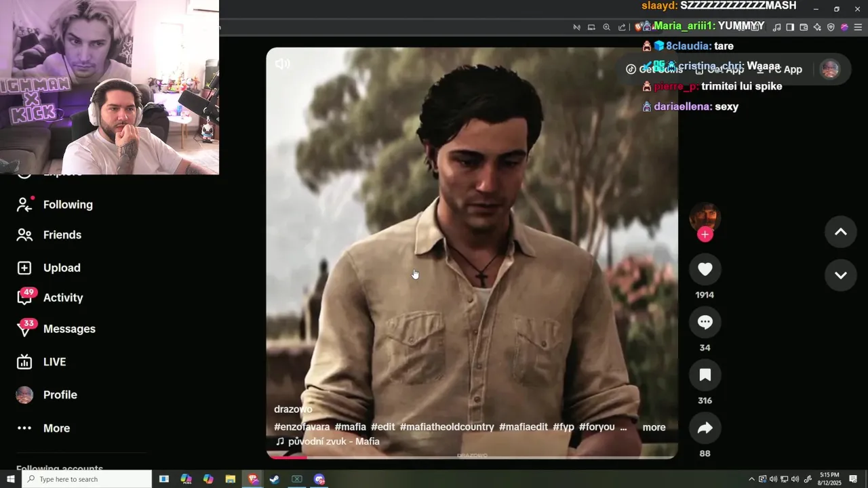This screenshot has width=868, height=488.
Task: Click the cast/install screen icon in address bar
Action: [x=591, y=27]
